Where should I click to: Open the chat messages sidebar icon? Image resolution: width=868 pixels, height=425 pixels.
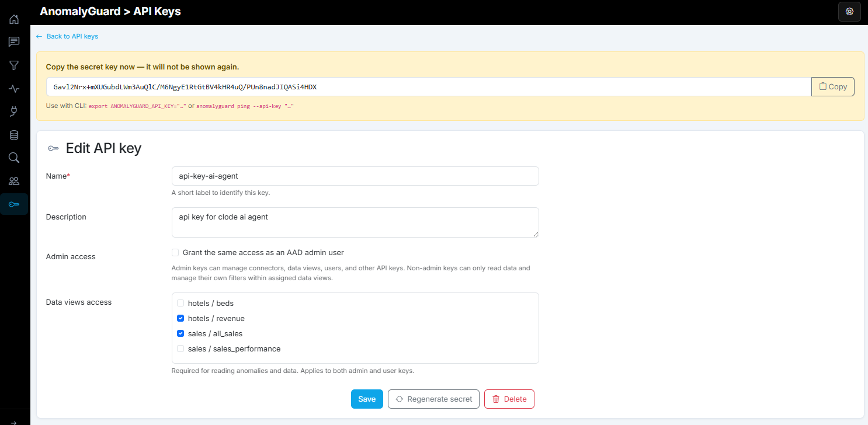(14, 42)
